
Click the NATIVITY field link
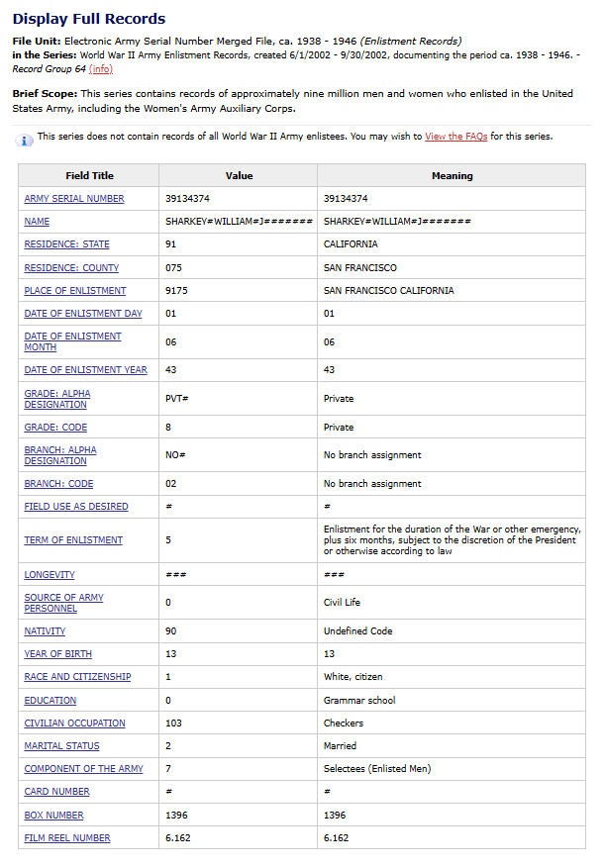pos(45,630)
